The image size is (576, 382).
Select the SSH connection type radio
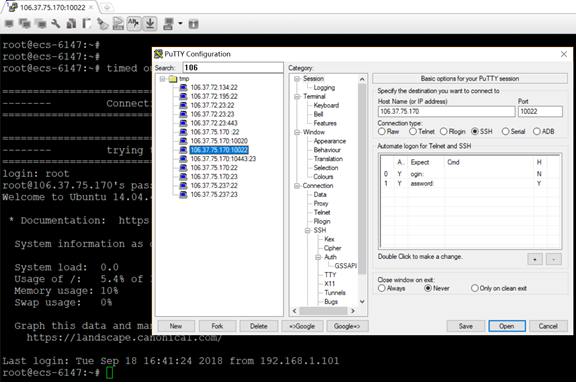[475, 131]
